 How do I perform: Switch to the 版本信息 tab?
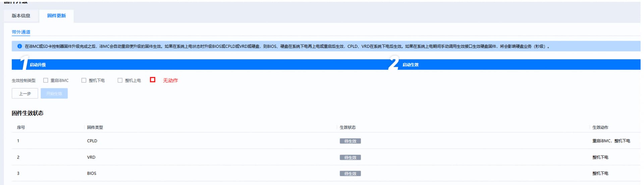pyautogui.click(x=21, y=16)
